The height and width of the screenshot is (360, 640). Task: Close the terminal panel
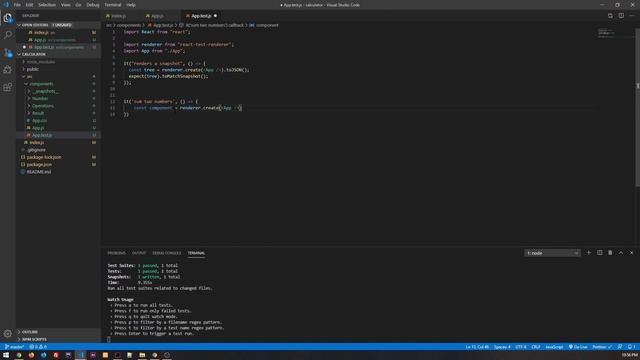[x=631, y=253]
